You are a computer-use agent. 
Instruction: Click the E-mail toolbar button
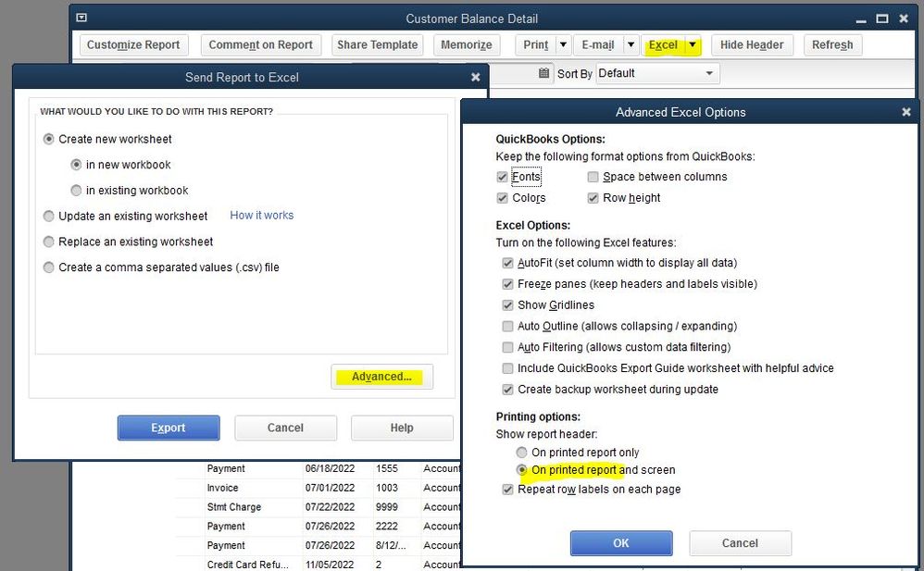(598, 44)
